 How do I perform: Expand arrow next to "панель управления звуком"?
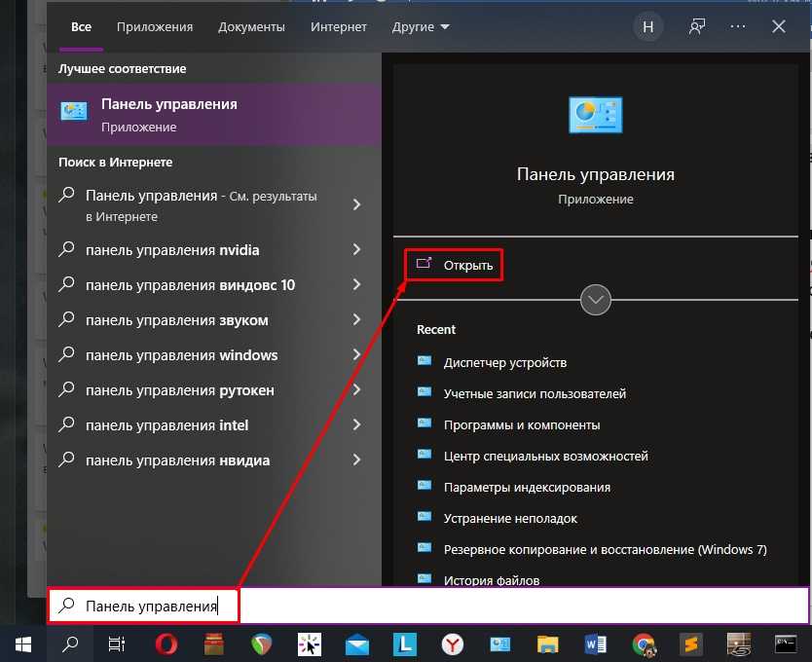pyautogui.click(x=356, y=320)
